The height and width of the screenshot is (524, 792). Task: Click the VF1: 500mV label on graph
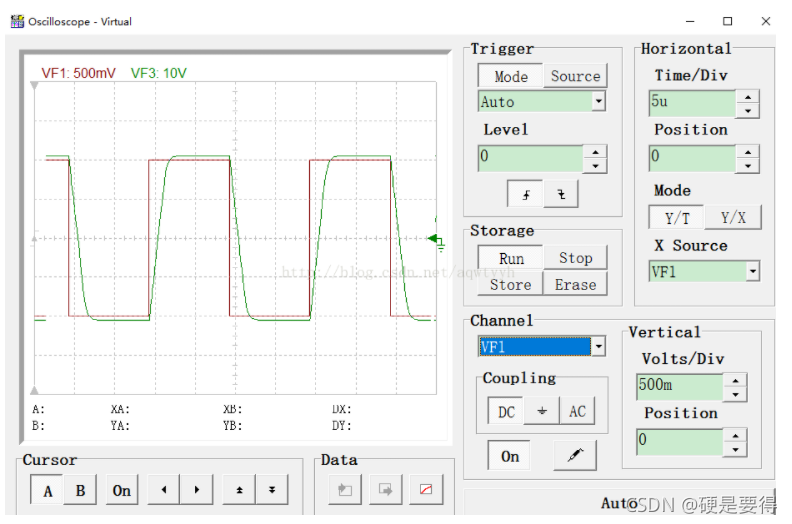pos(78,73)
